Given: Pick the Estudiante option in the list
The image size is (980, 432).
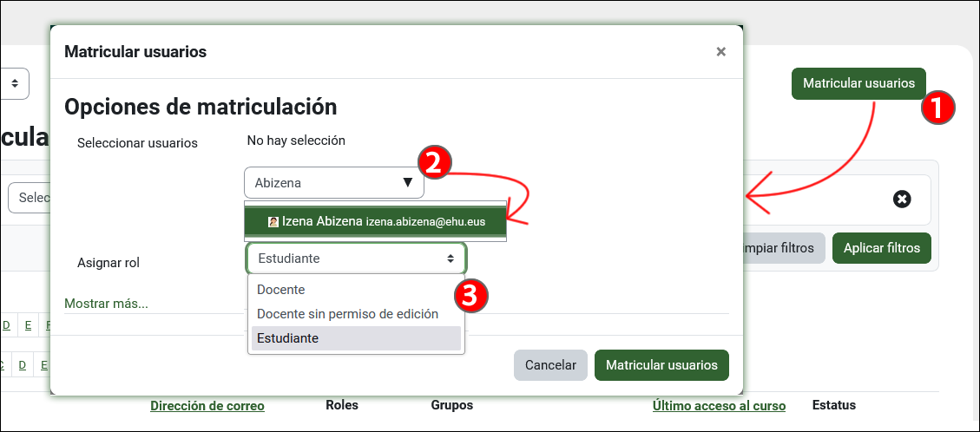Looking at the screenshot, I should [x=288, y=338].
